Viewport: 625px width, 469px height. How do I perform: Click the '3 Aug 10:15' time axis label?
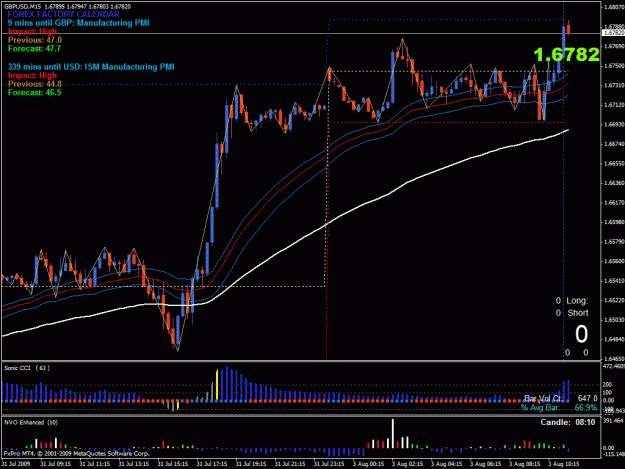(x=564, y=464)
